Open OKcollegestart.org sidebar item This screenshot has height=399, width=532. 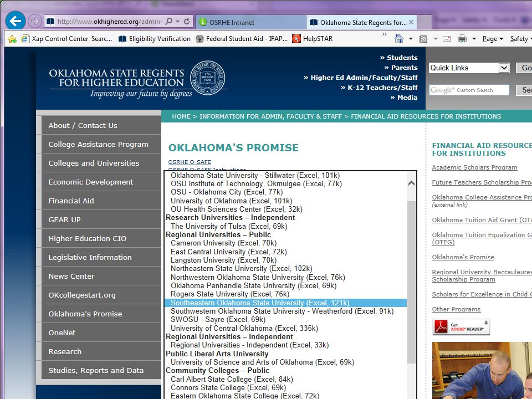pyautogui.click(x=101, y=295)
